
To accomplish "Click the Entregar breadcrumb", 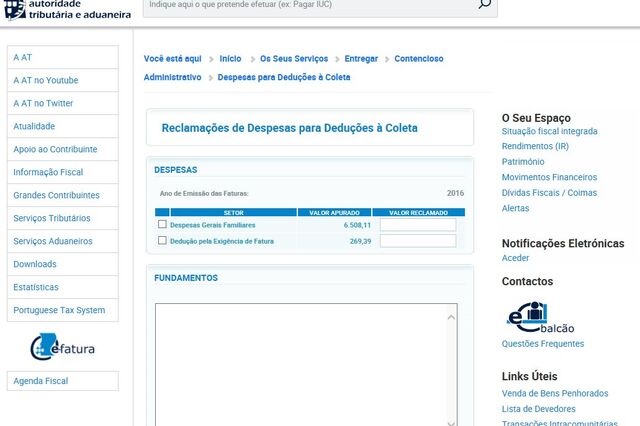I will coord(361,59).
